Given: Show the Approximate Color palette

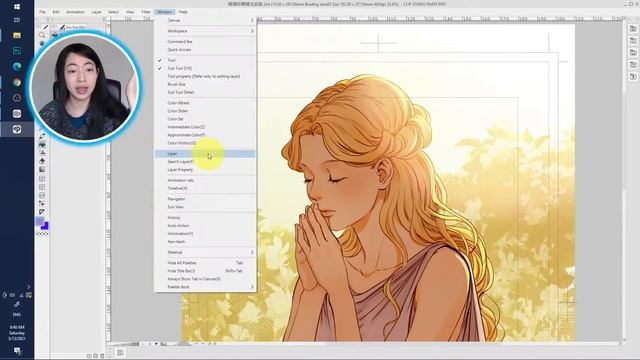Looking at the screenshot, I should [205, 135].
